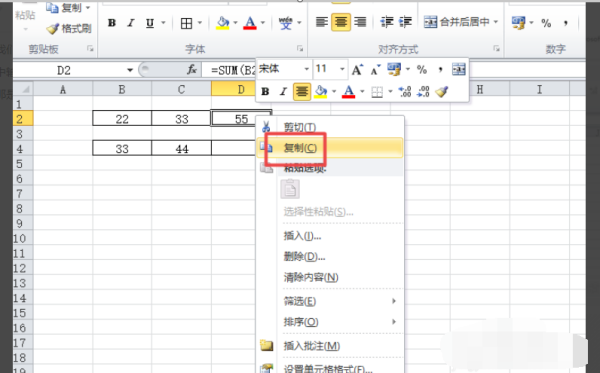Image resolution: width=600 pixels, height=373 pixels.
Task: Toggle center alignment in mini toolbar
Action: click(302, 92)
